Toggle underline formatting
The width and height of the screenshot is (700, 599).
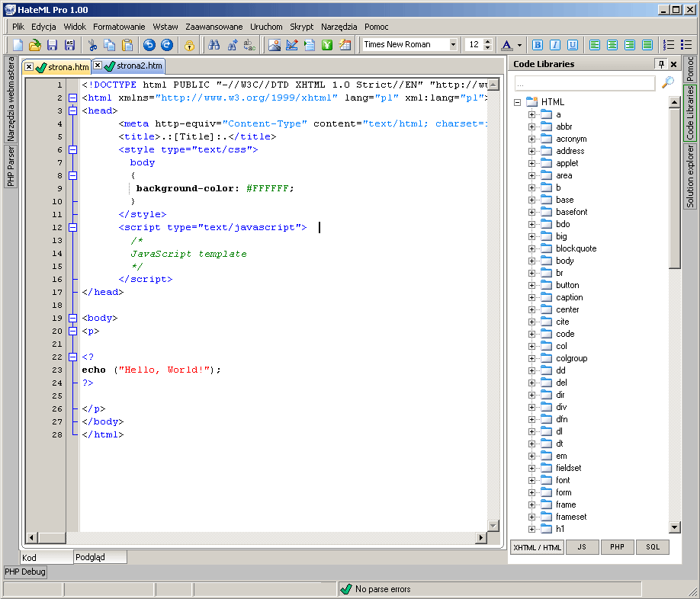click(572, 45)
